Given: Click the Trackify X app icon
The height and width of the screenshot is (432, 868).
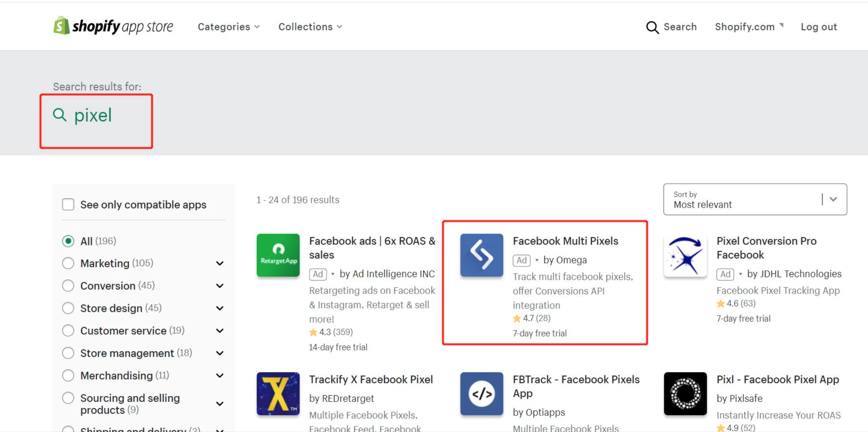Looking at the screenshot, I should click(278, 394).
